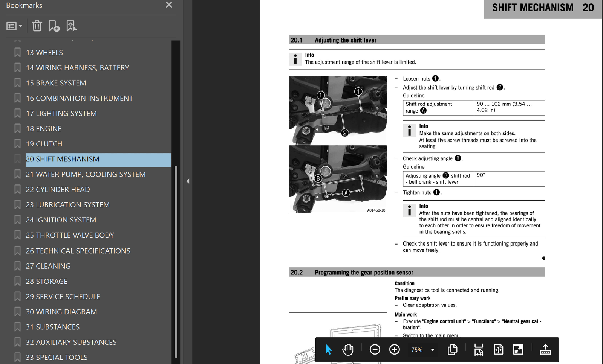The height and width of the screenshot is (364, 603).
Task: Open the bookmark options list menu
Action: tap(14, 26)
